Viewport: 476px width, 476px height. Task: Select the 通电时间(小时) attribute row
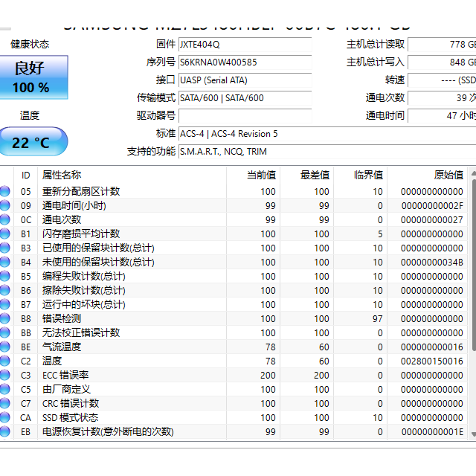234,205
